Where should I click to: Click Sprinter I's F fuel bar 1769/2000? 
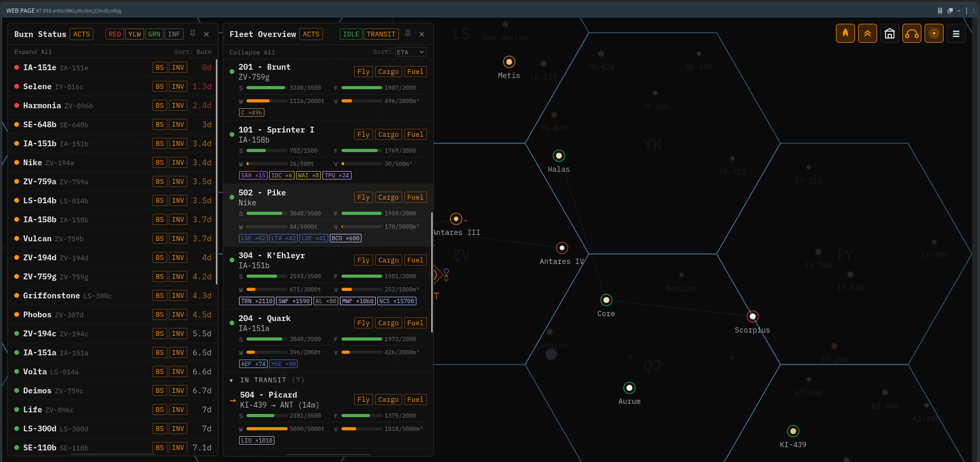pos(362,150)
